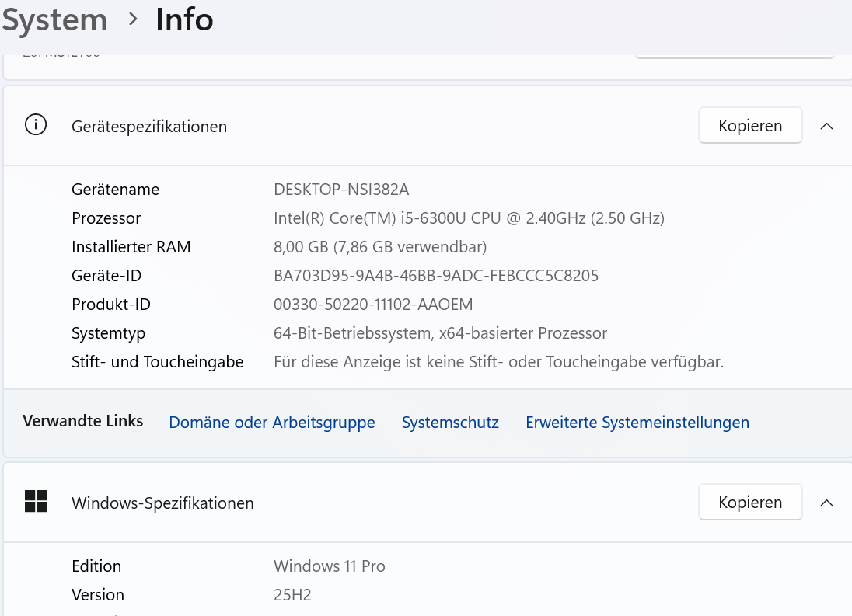Select Produkt-ID value 00330-50220-11102-AAOEM
The image size is (852, 616).
pos(373,305)
